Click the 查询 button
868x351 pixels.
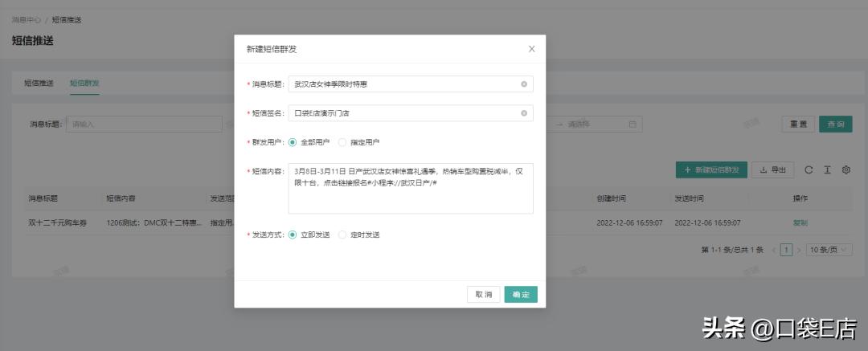tap(836, 124)
